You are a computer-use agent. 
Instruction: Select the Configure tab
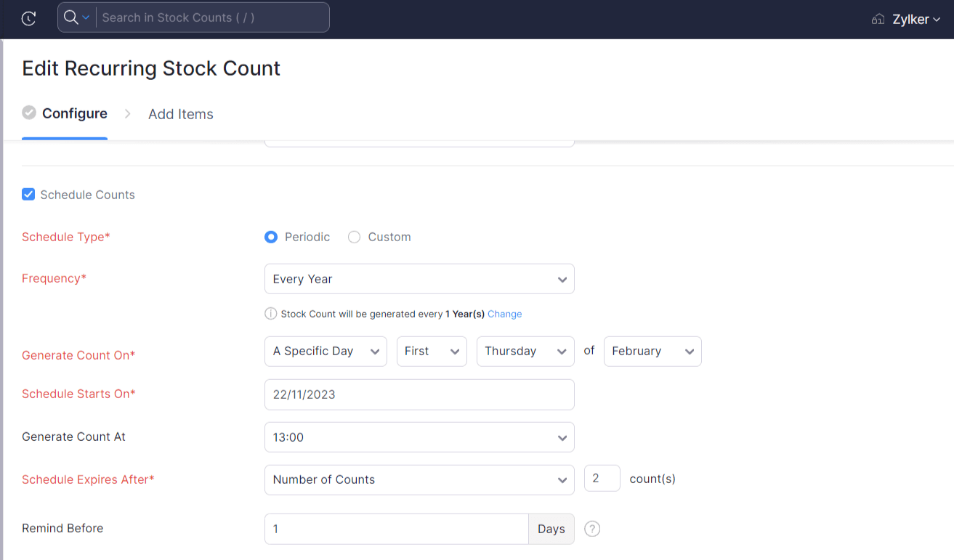75,113
